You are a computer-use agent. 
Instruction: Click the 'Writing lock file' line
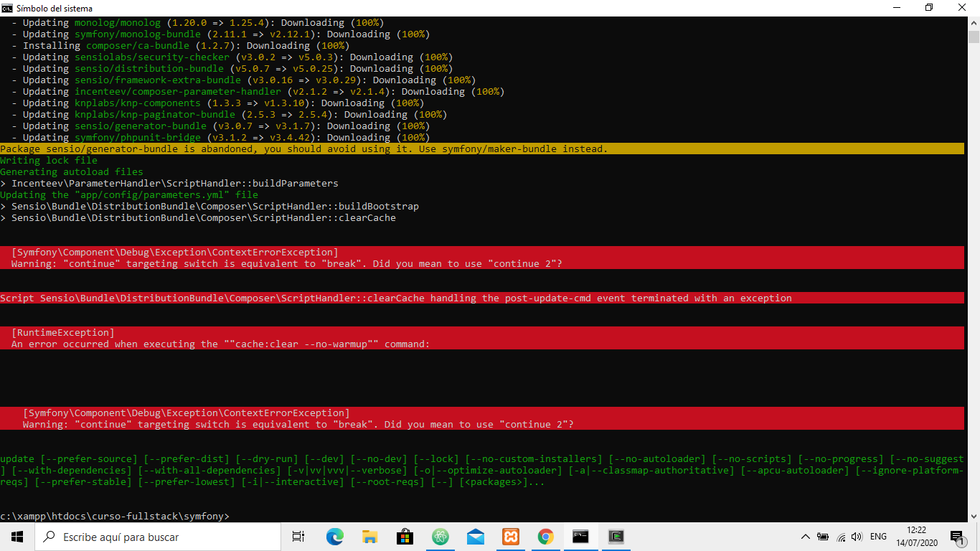click(x=49, y=161)
